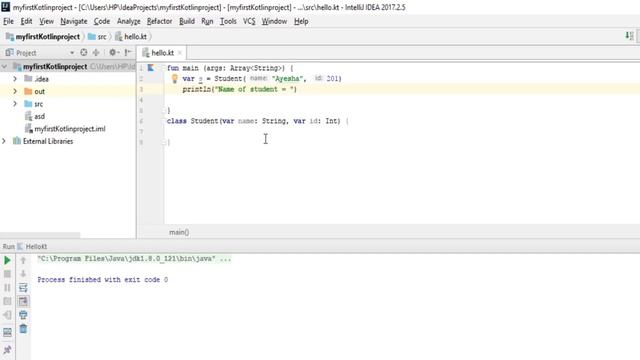Click the Exit icon in Run toolbar
This screenshot has height=360, width=640.
(7, 315)
